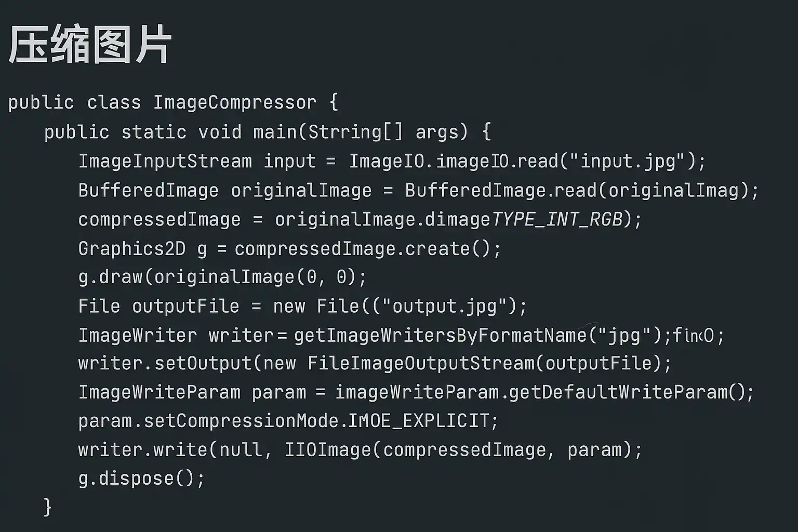Click getImageWritersByFormatName method call
Screen dimensions: 798x532
(x=440, y=336)
